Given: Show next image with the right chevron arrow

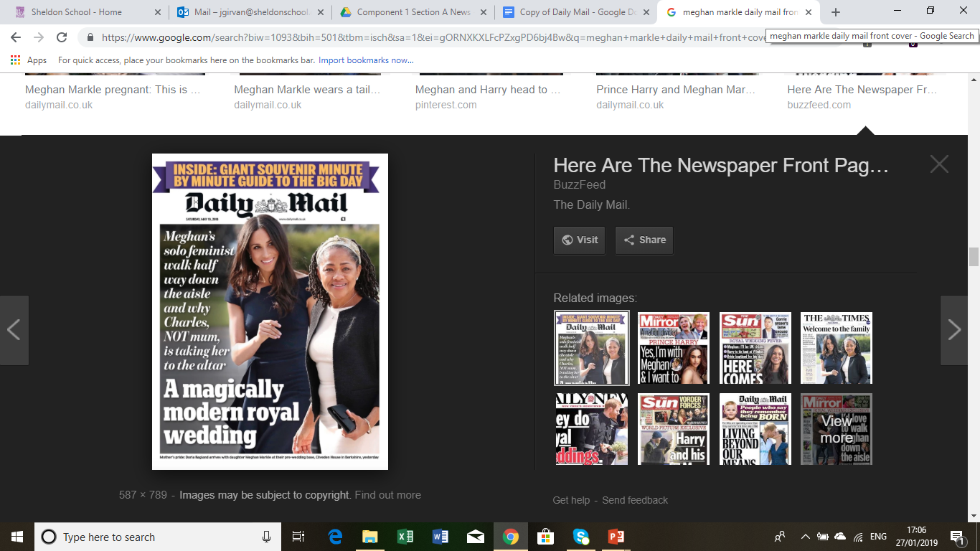Looking at the screenshot, I should click(x=954, y=330).
